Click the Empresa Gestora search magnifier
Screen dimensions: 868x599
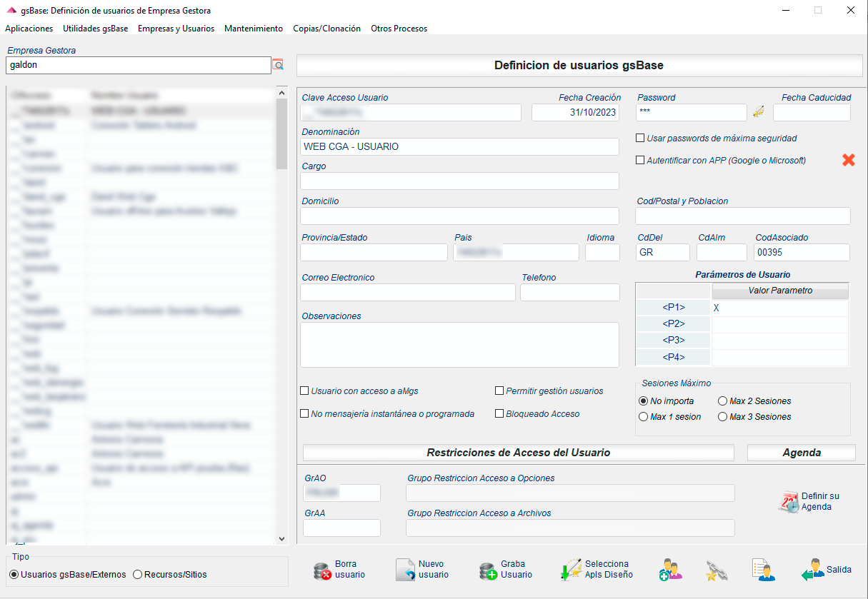tap(278, 65)
